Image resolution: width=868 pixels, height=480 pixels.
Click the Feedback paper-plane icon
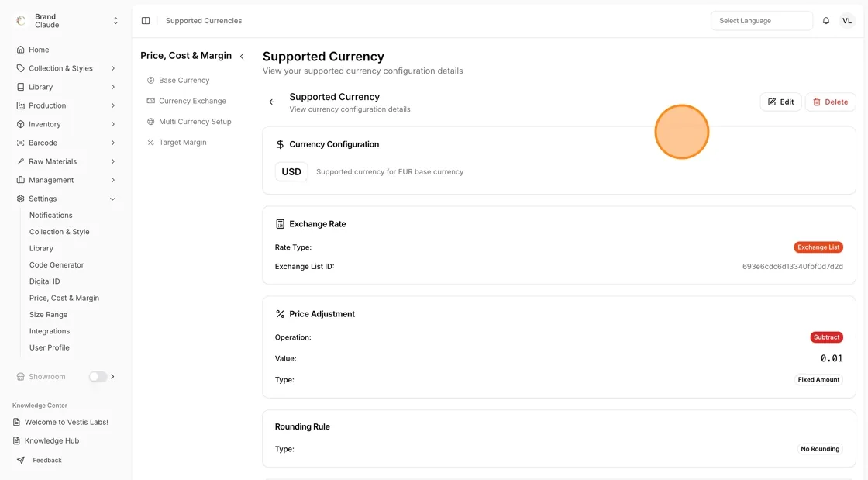pos(20,460)
